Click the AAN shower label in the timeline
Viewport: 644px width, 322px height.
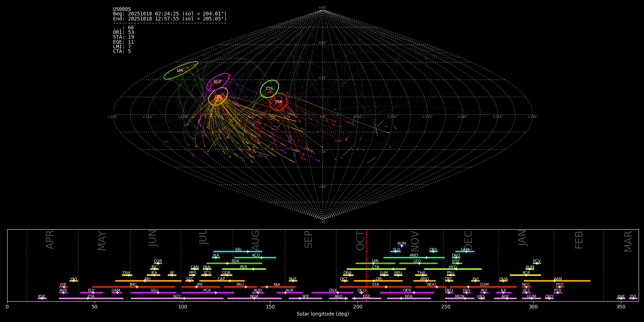(x=558, y=279)
